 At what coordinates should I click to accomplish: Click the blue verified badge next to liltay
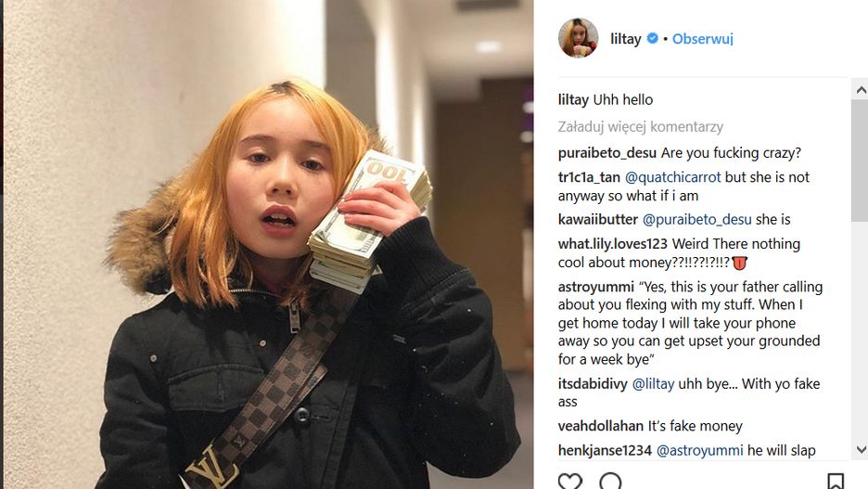point(653,38)
